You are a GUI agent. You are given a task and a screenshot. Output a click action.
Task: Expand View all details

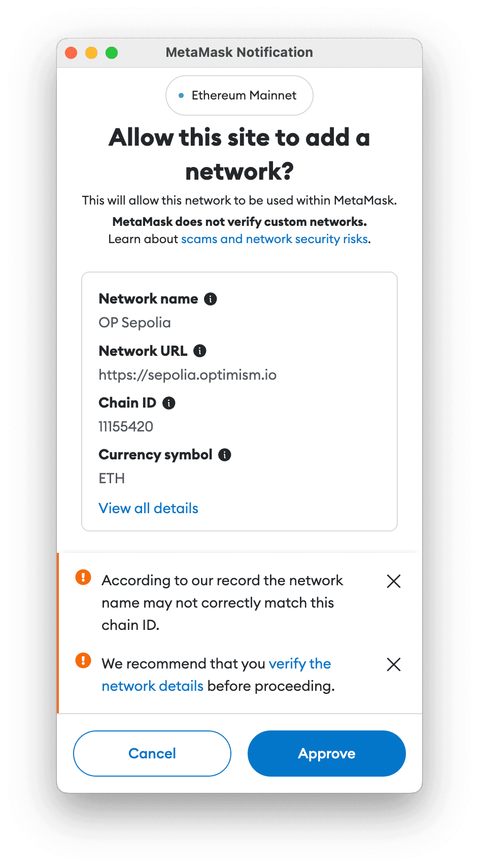(148, 508)
